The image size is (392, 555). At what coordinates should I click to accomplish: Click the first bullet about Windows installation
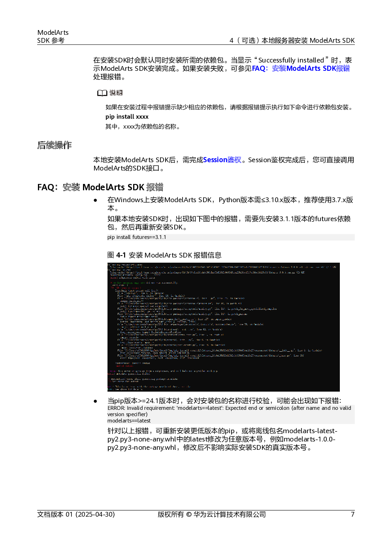coord(231,204)
